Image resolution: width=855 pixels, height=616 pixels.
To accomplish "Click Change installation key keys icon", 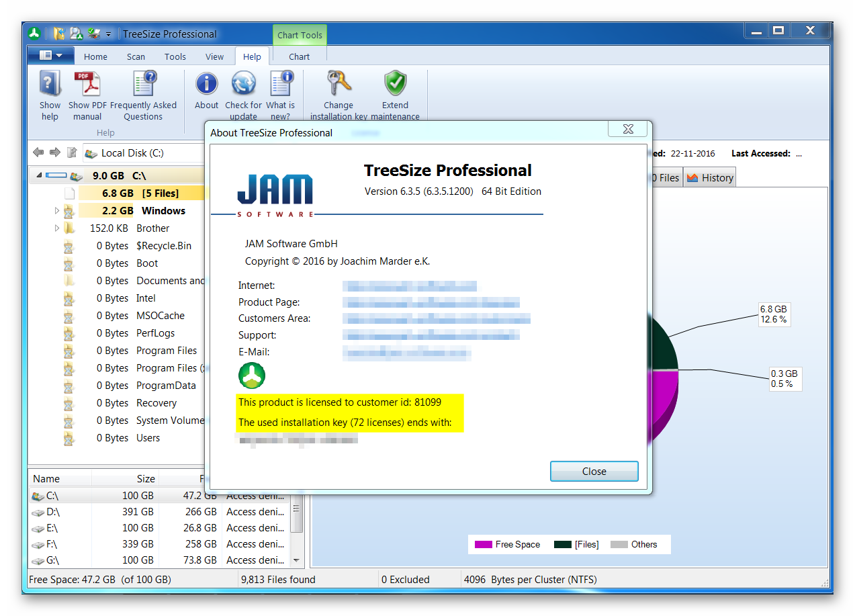I will (x=339, y=84).
